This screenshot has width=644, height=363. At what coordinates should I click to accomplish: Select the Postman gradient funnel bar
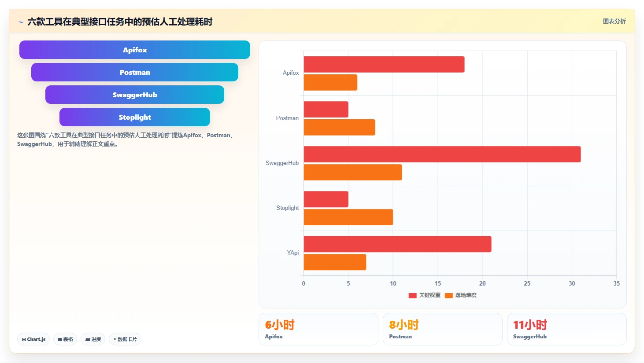coord(135,72)
